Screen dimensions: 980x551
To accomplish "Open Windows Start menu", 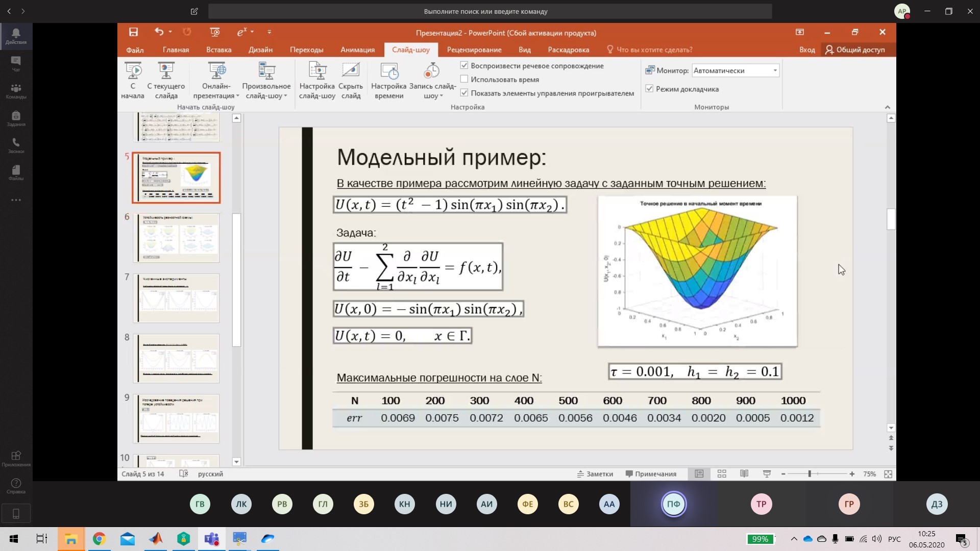I will tap(14, 539).
